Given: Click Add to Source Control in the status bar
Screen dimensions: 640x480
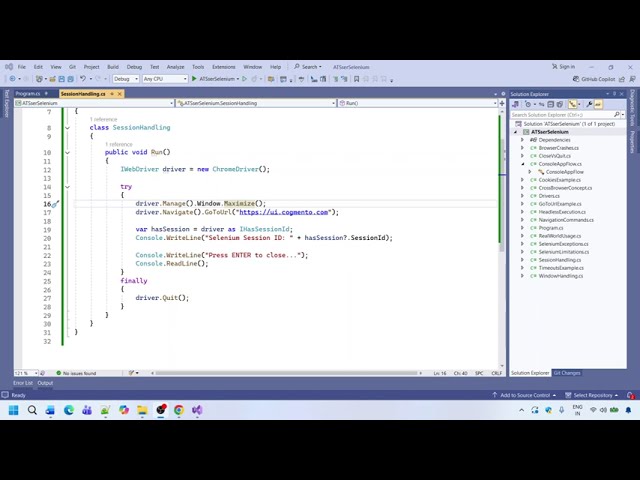Looking at the screenshot, I should pyautogui.click(x=524, y=395).
